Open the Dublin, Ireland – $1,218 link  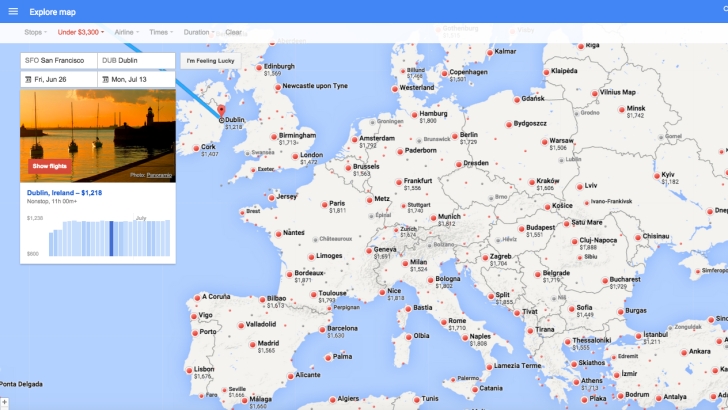(65, 193)
